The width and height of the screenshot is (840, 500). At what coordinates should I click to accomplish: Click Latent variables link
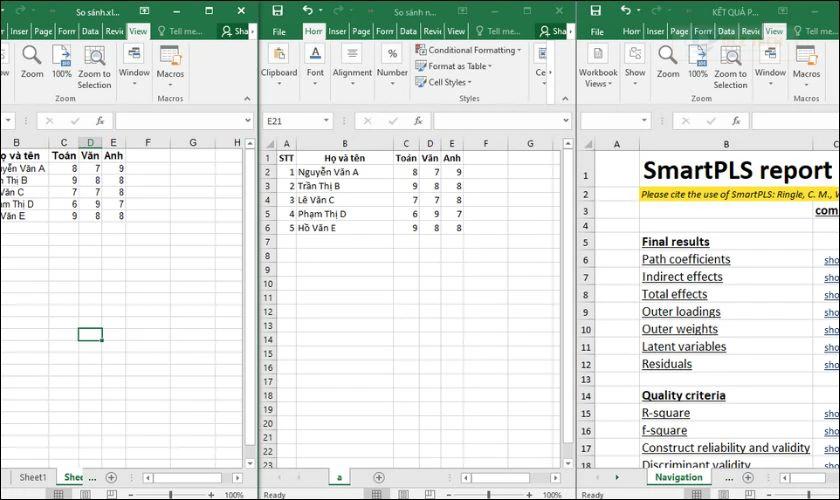tap(684, 347)
